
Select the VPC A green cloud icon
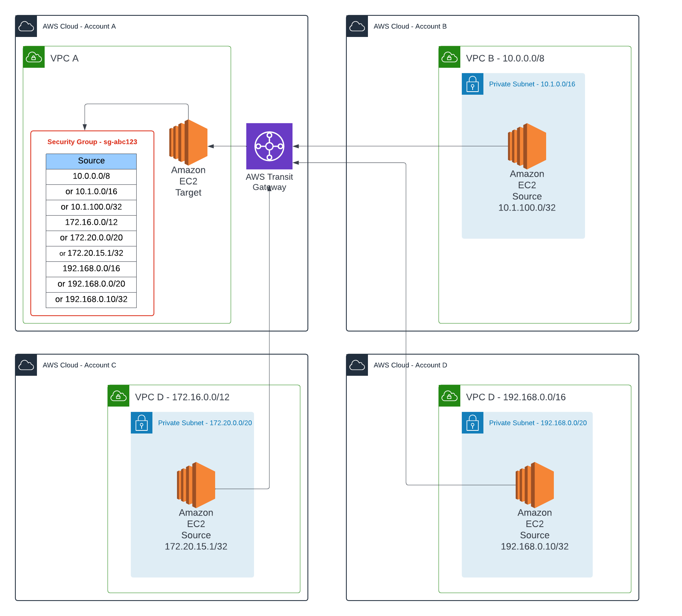(x=34, y=57)
